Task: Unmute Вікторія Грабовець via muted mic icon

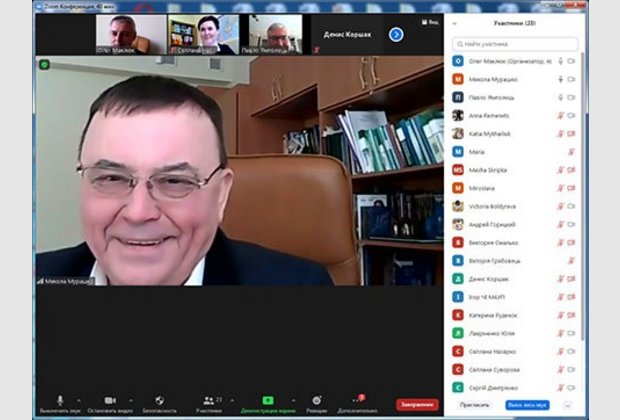Action: [x=571, y=261]
